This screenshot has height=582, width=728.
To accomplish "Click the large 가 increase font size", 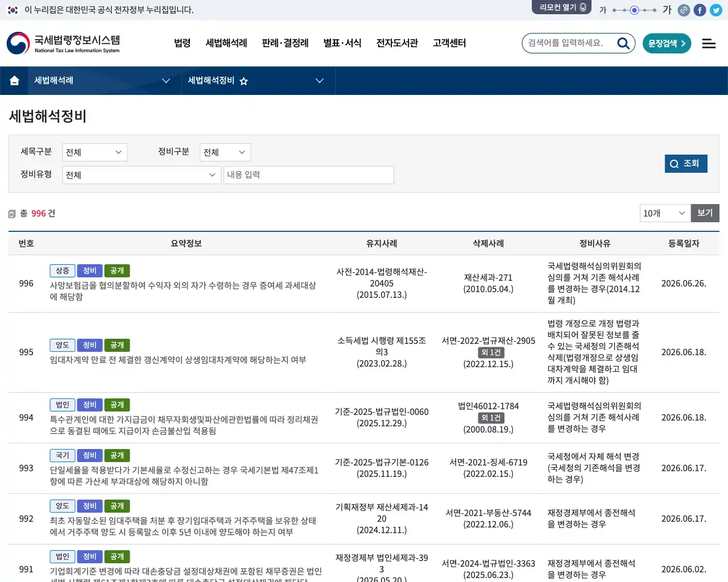I will coord(667,10).
